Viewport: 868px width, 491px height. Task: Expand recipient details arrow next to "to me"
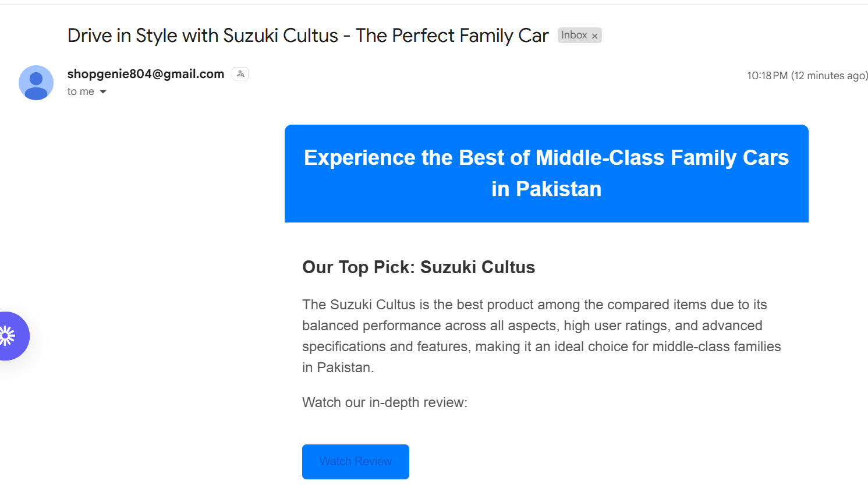(x=103, y=92)
